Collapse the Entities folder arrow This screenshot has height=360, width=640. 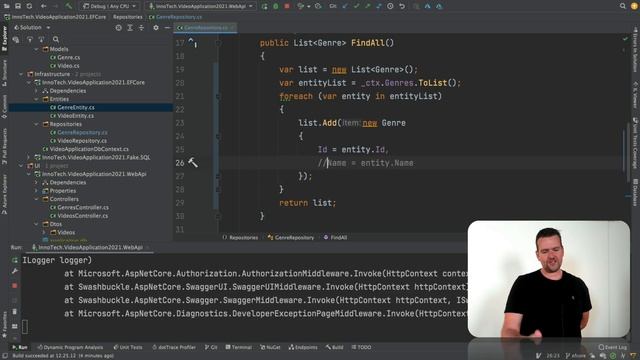point(36,99)
